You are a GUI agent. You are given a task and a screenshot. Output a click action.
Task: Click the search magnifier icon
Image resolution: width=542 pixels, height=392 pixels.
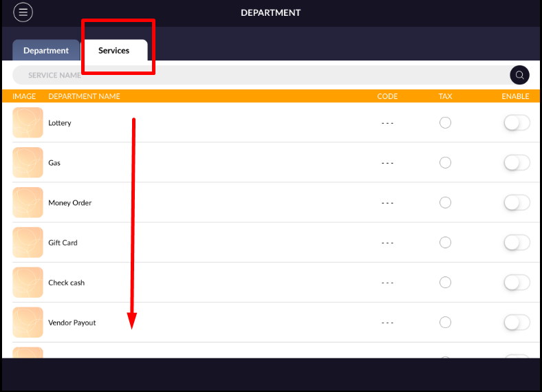click(x=519, y=75)
